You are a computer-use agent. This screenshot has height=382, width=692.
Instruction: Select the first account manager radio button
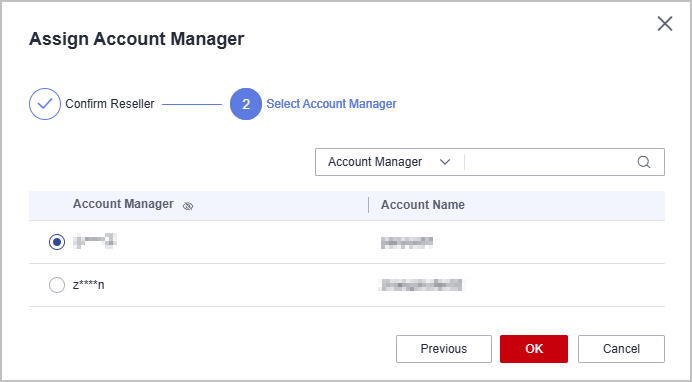tap(57, 242)
